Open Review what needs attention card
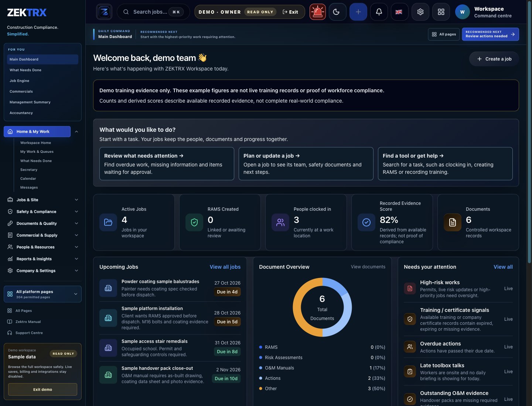The height and width of the screenshot is (406, 532). 167,164
